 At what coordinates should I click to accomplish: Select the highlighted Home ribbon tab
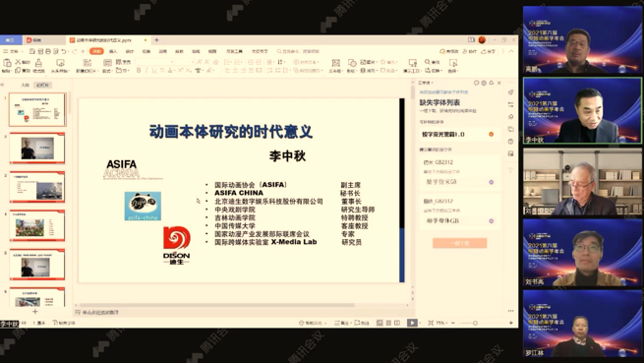pos(96,51)
